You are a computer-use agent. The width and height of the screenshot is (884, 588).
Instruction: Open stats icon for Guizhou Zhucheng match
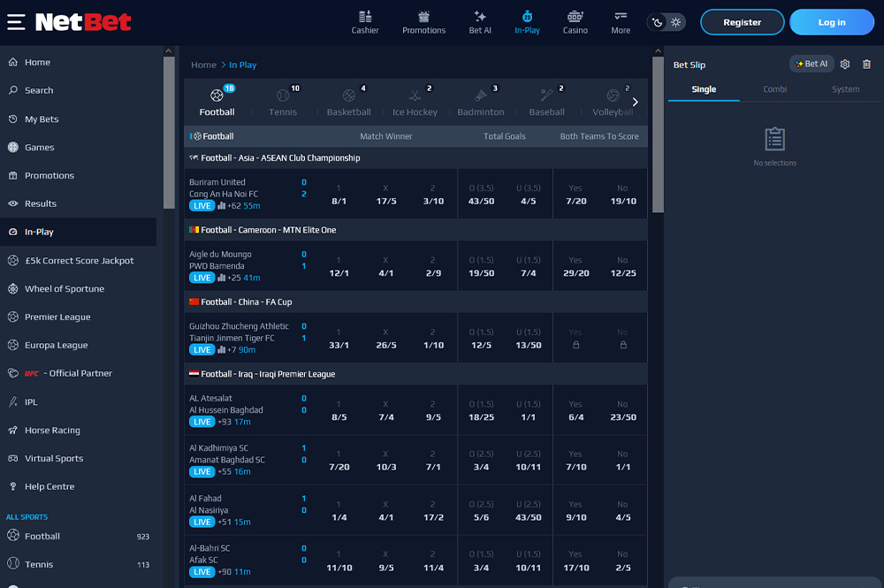(x=222, y=350)
